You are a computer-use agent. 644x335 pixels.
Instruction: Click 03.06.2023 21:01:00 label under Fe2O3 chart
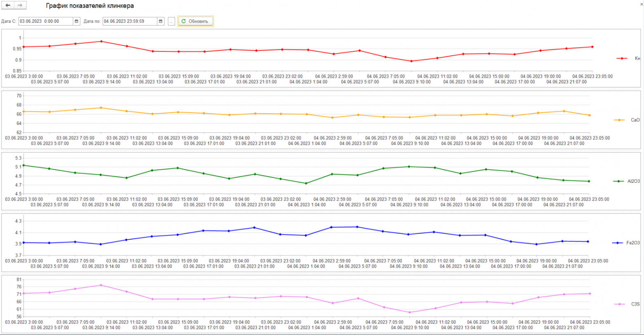253,267
